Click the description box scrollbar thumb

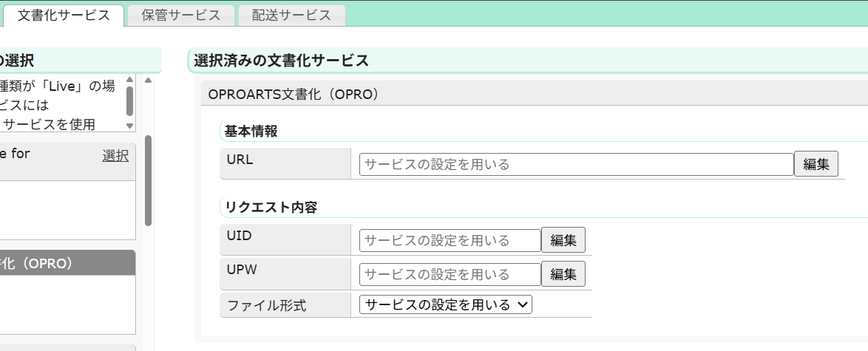[x=130, y=100]
